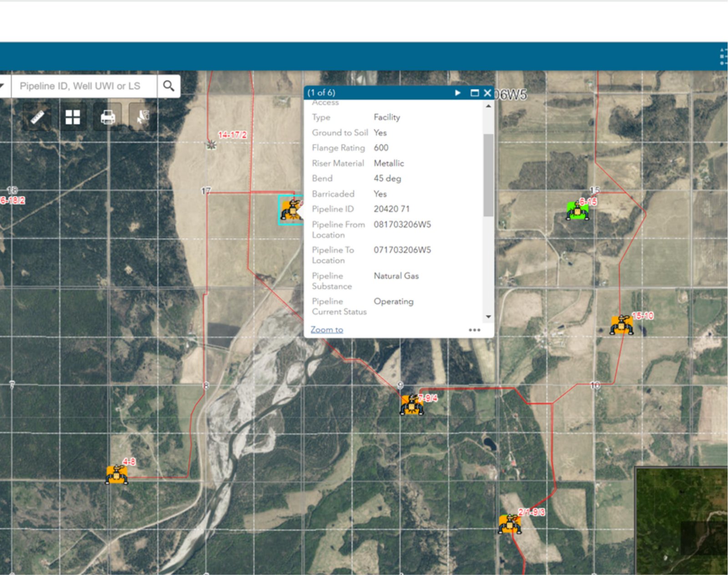This screenshot has width=728, height=575.
Task: Activate the map select/identify tool
Action: tap(142, 117)
